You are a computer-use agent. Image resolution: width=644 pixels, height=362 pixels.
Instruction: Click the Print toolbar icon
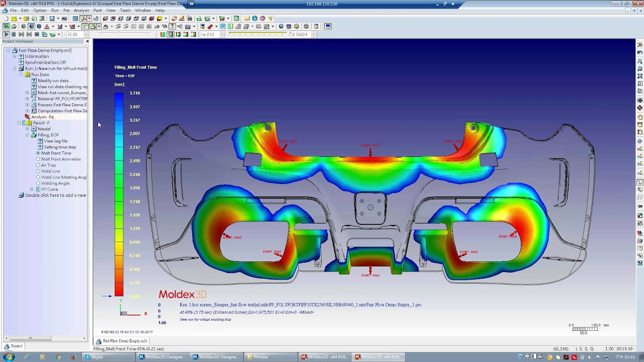point(64,19)
